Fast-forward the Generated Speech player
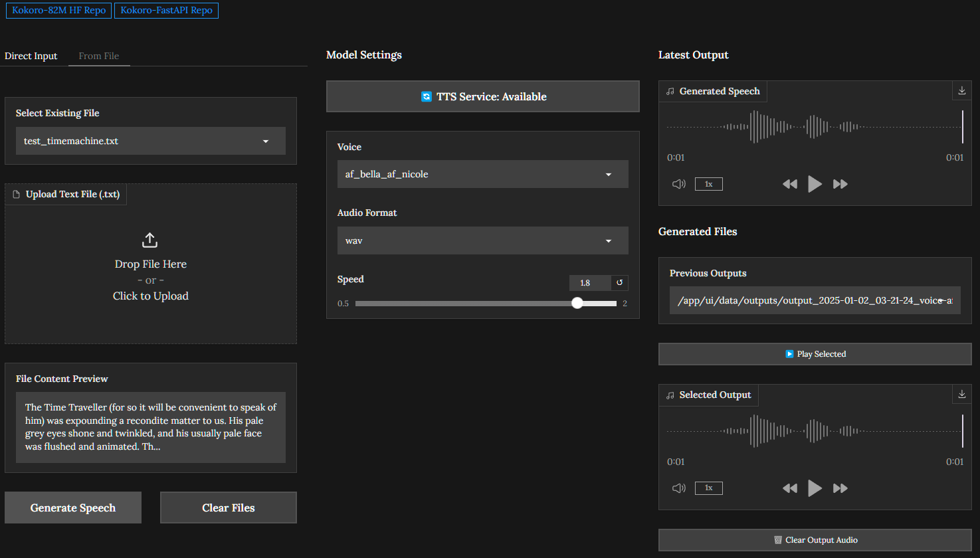Viewport: 980px width, 558px height. pyautogui.click(x=840, y=184)
